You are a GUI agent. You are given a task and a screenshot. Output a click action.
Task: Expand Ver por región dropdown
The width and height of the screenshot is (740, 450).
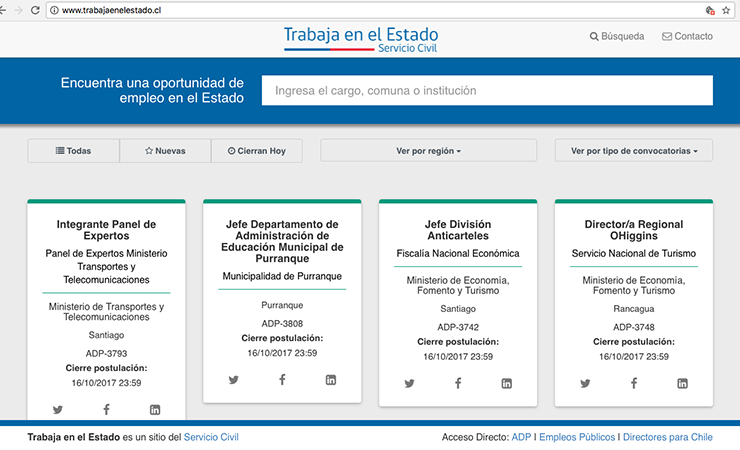(x=429, y=151)
